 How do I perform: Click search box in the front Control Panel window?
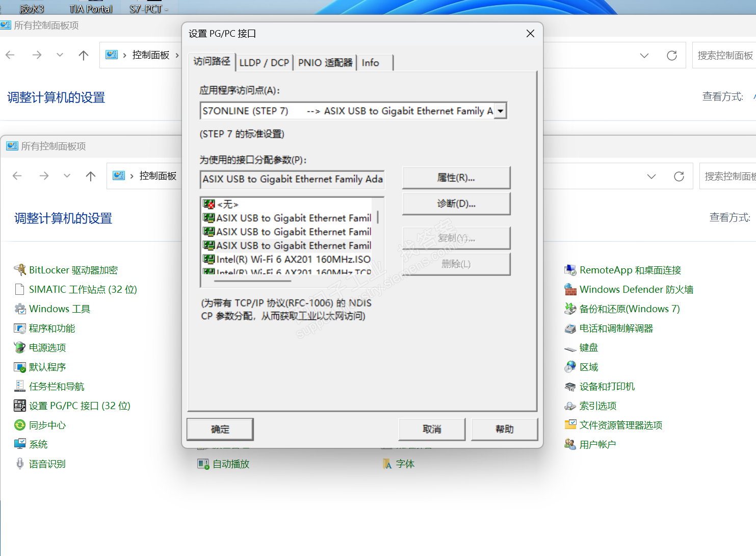click(x=727, y=176)
